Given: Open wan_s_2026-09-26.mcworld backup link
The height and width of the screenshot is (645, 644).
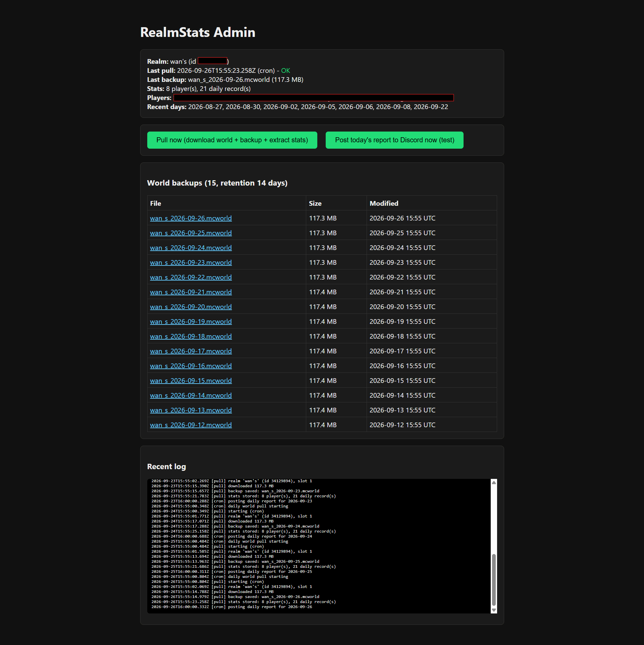Looking at the screenshot, I should 191,218.
